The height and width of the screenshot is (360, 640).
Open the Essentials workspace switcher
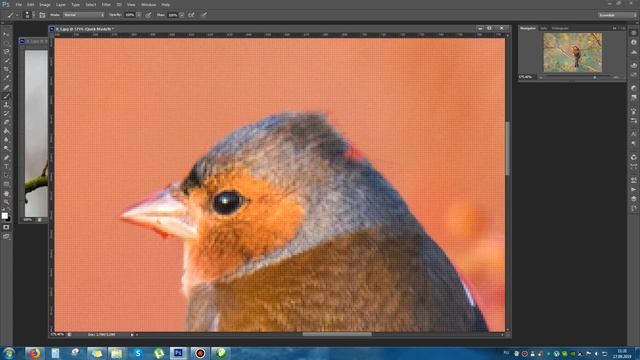(617, 15)
